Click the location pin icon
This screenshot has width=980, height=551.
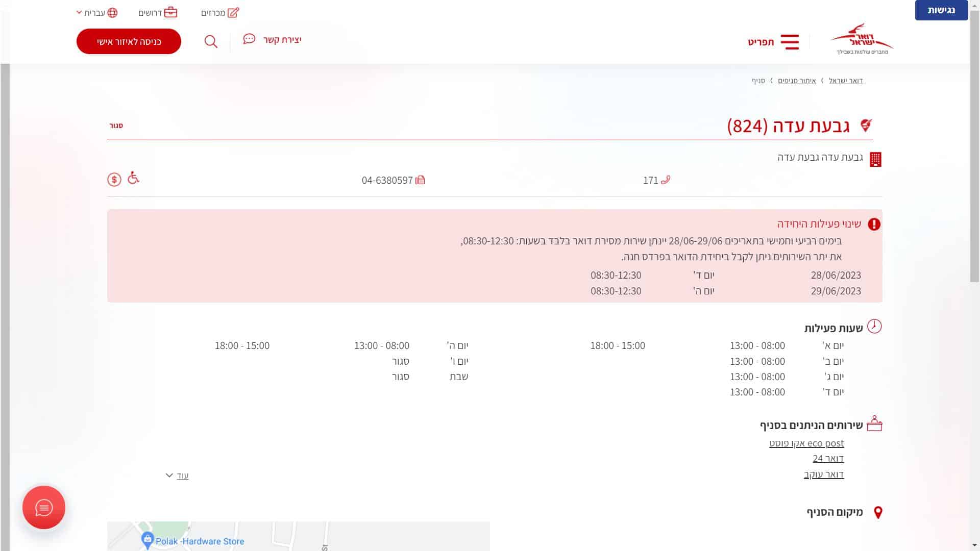[878, 512]
